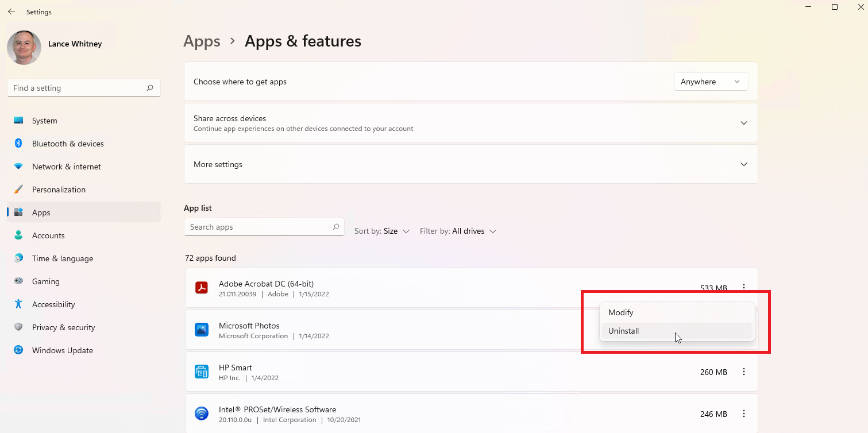This screenshot has height=433, width=868.
Task: Open Bluetooth & devices settings
Action: [84, 144]
